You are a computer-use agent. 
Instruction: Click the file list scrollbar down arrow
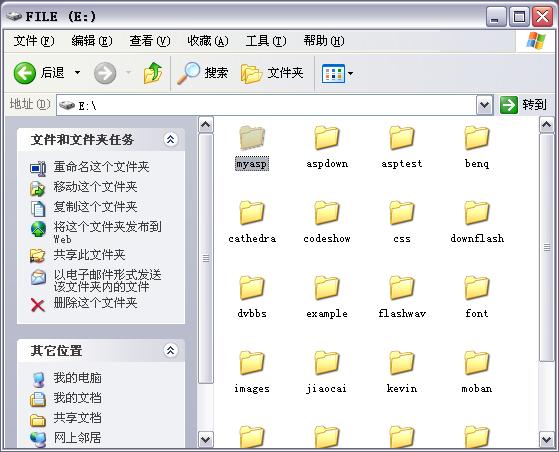(x=547, y=439)
